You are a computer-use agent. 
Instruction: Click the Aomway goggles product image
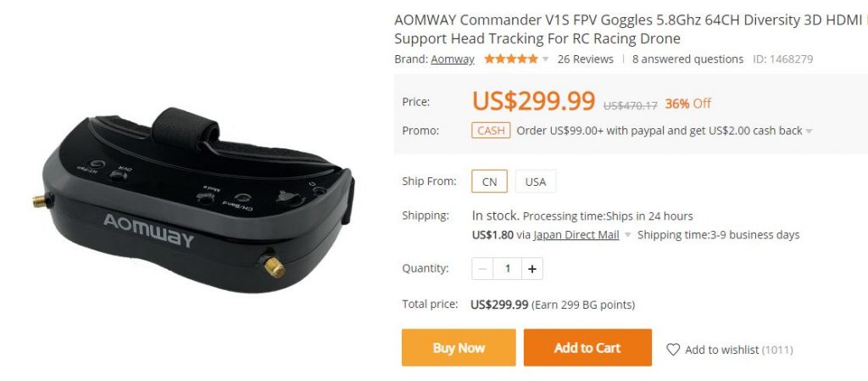coord(194,201)
